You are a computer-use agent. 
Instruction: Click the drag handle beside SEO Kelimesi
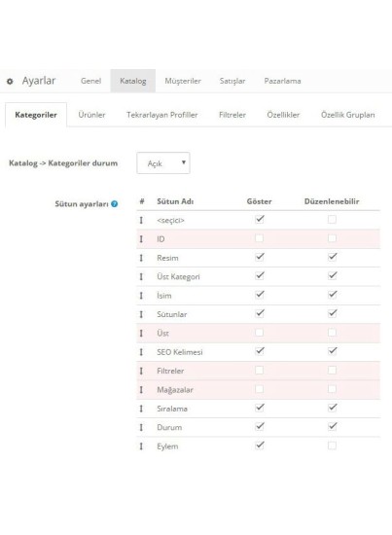tap(141, 352)
